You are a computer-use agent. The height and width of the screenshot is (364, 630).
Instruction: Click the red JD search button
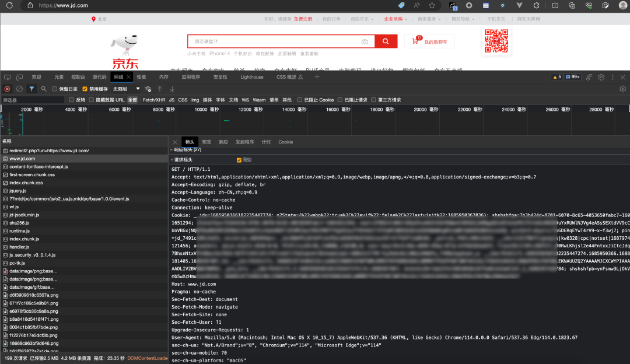click(x=386, y=41)
